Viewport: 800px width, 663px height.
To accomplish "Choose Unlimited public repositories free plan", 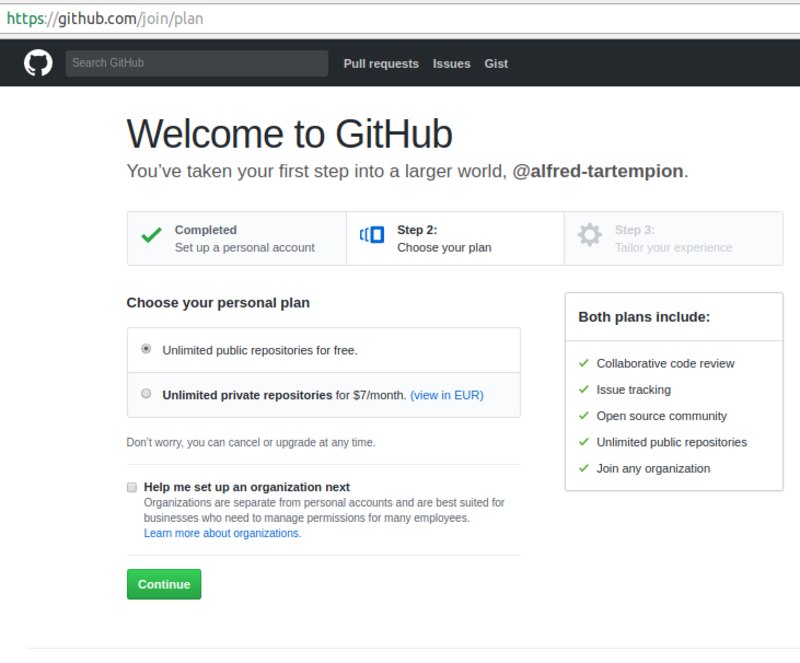I will click(146, 349).
